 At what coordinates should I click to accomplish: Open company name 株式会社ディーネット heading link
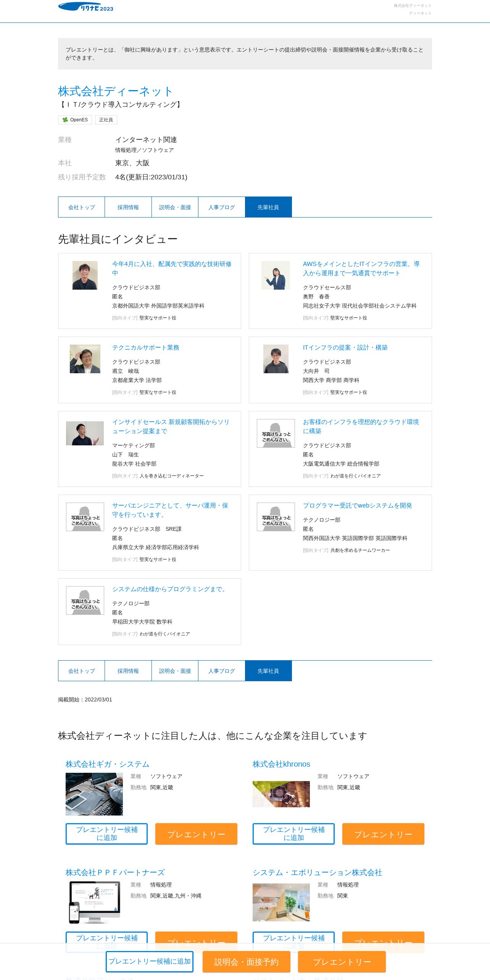click(115, 91)
